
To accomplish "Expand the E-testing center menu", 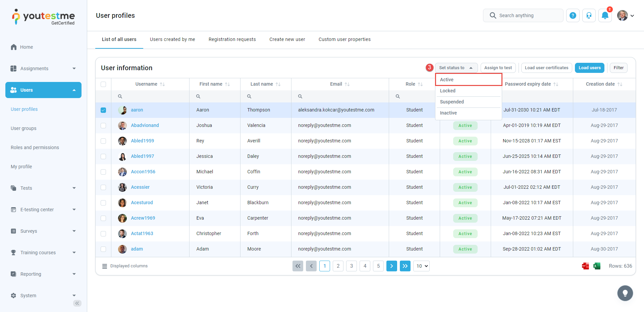I will (74, 210).
